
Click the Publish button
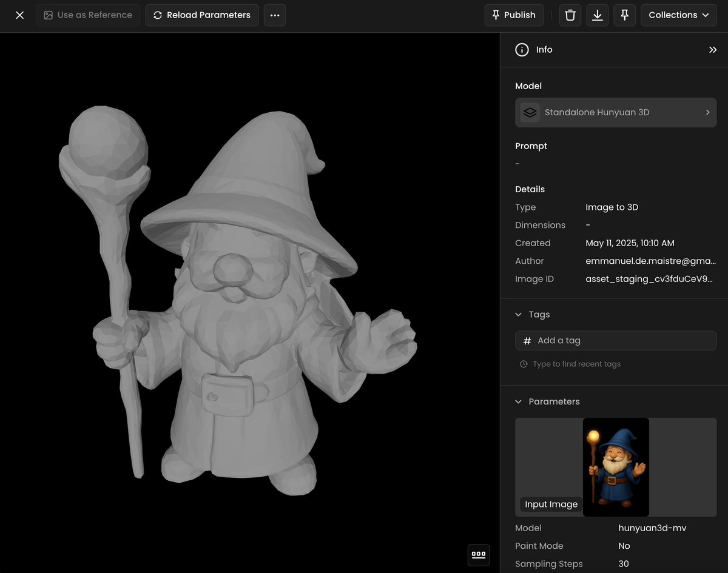tap(514, 15)
